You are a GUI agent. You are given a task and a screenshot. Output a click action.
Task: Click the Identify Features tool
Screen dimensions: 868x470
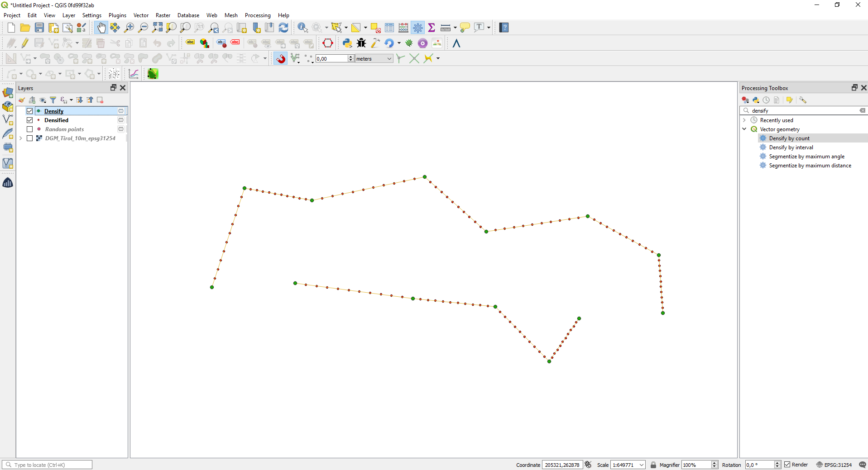pyautogui.click(x=302, y=28)
